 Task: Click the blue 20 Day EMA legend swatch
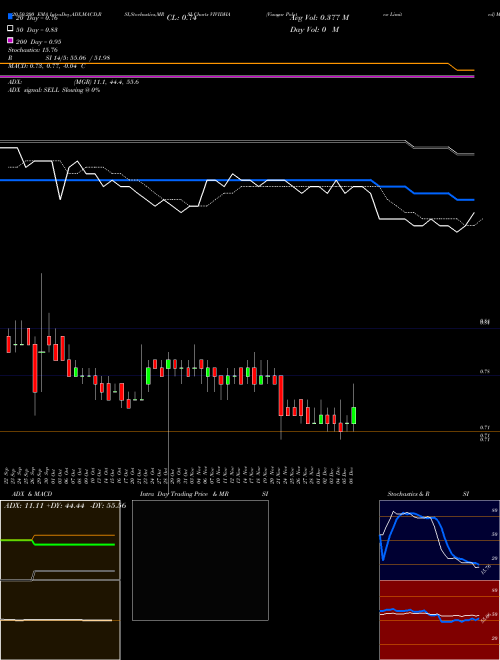click(10, 16)
